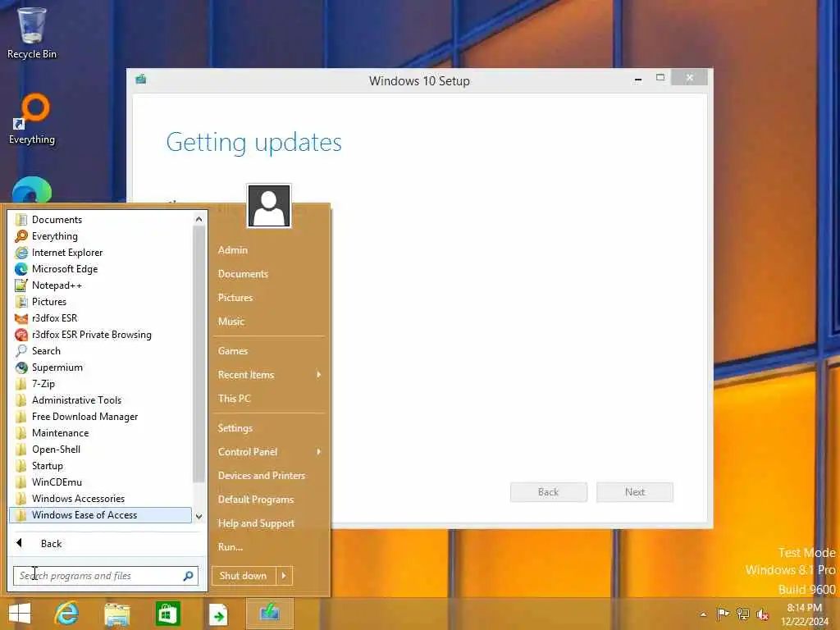Open Everything from the programs list

coord(101,236)
